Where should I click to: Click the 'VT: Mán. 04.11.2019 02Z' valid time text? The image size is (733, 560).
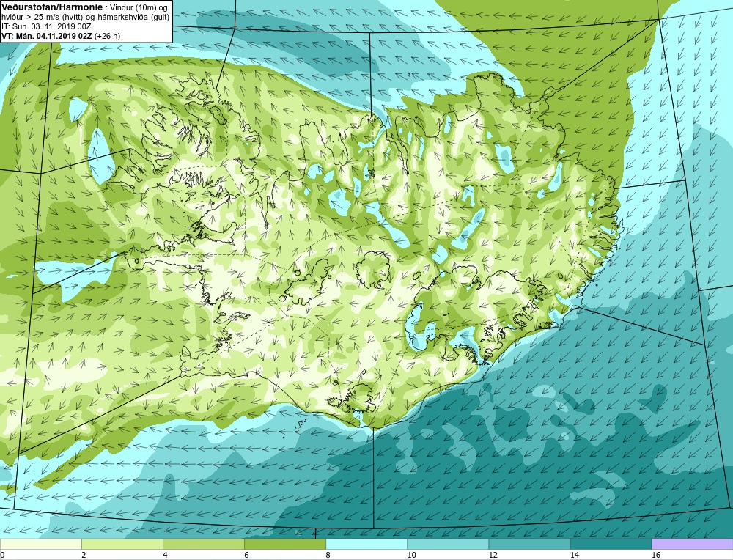pos(47,36)
